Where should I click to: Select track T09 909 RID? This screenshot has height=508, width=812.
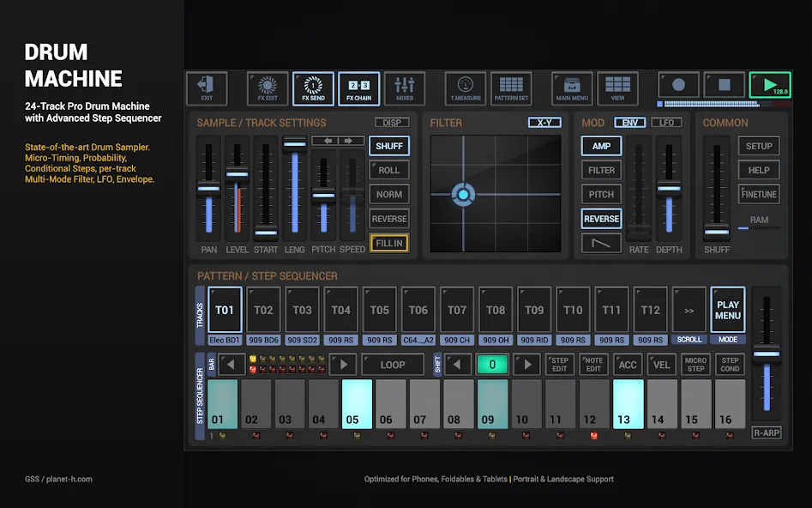pyautogui.click(x=534, y=310)
